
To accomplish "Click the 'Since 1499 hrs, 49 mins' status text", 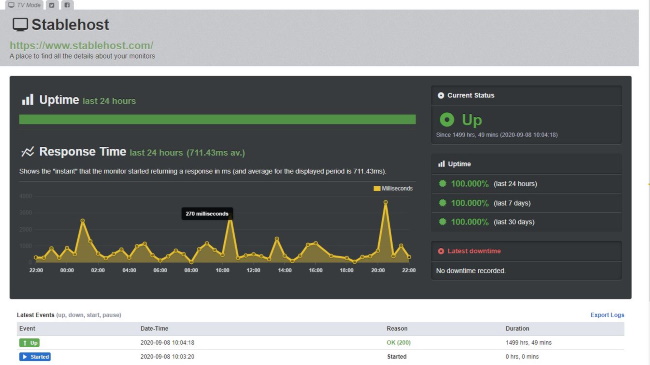I will point(497,135).
